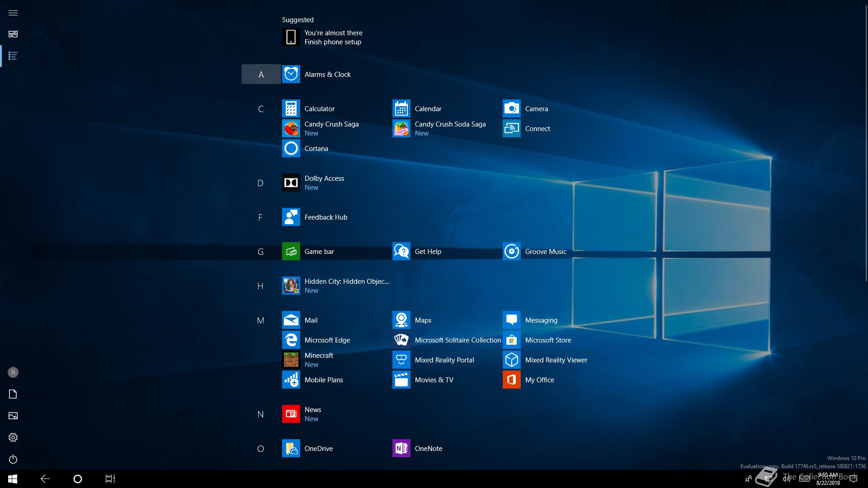
Task: Pick the O letter index header
Action: (260, 449)
